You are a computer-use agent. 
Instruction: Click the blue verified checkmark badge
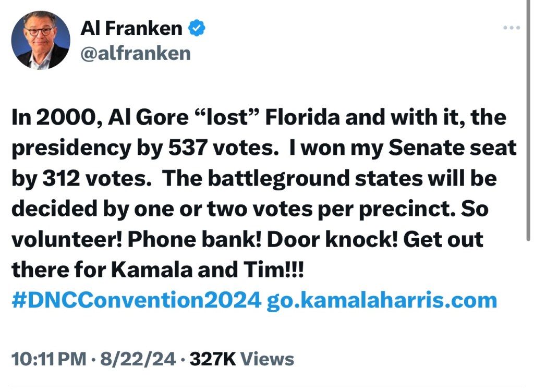tap(196, 29)
